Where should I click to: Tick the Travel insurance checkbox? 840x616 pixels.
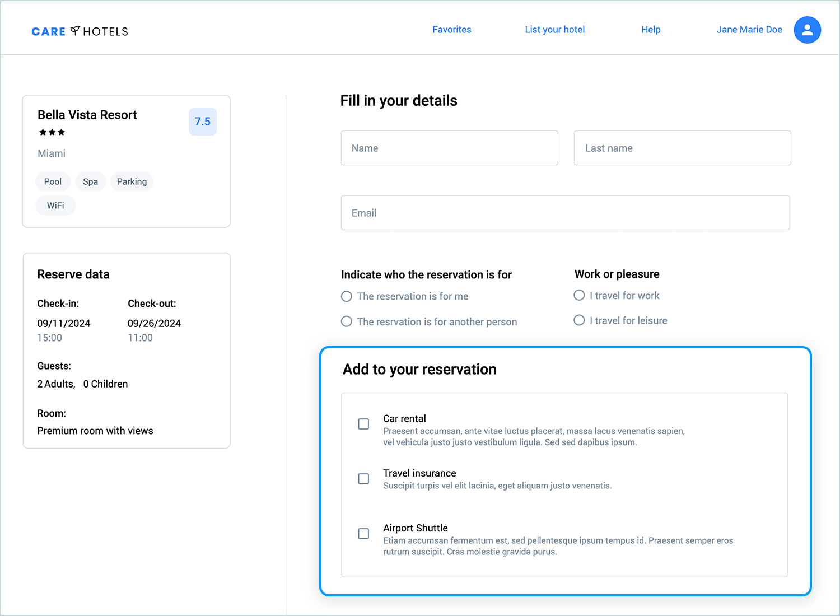363,479
